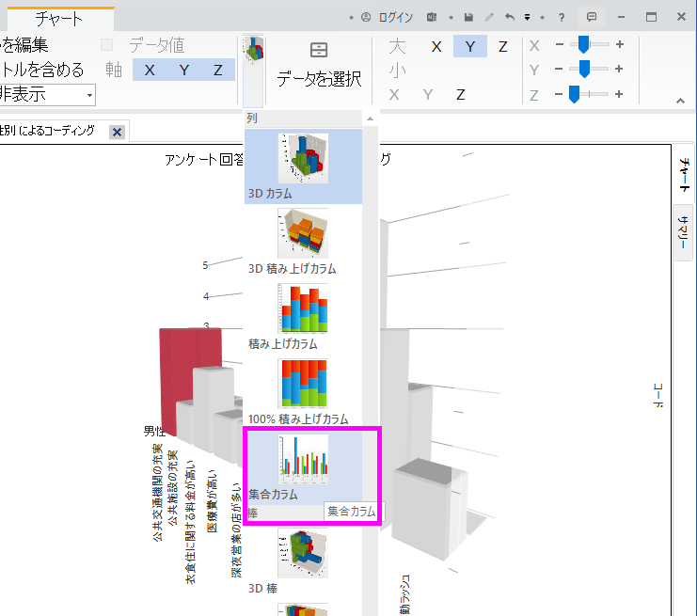
Task: Open the feedback comment icon
Action: click(592, 18)
